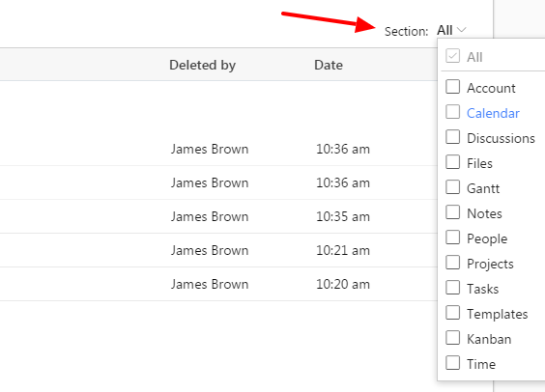Enable the Calendar section filter

[x=452, y=112]
